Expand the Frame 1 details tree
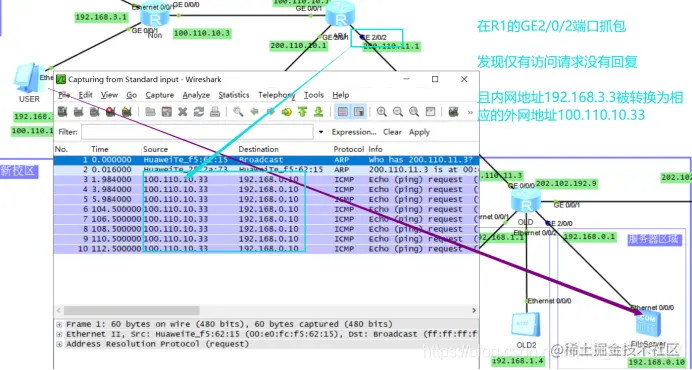Image resolution: width=692 pixels, height=370 pixels. pyautogui.click(x=59, y=324)
